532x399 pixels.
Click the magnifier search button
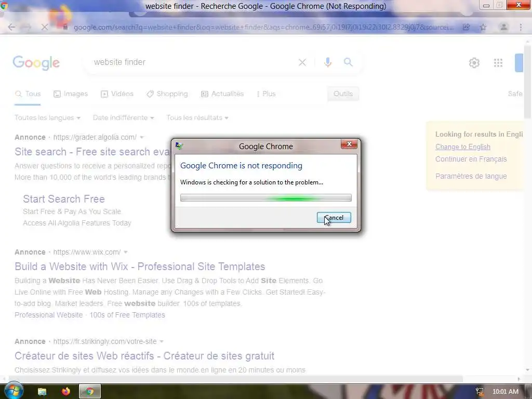coord(348,62)
